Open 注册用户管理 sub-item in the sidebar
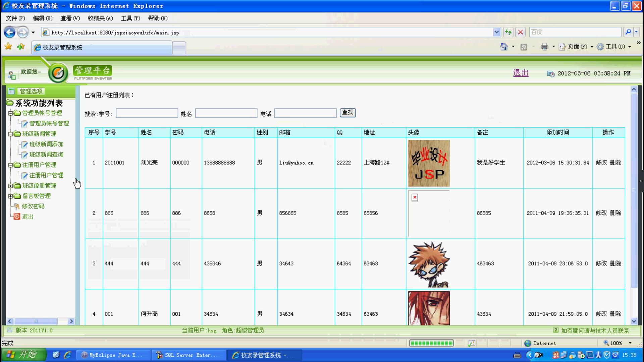The height and width of the screenshot is (362, 644). tap(46, 175)
